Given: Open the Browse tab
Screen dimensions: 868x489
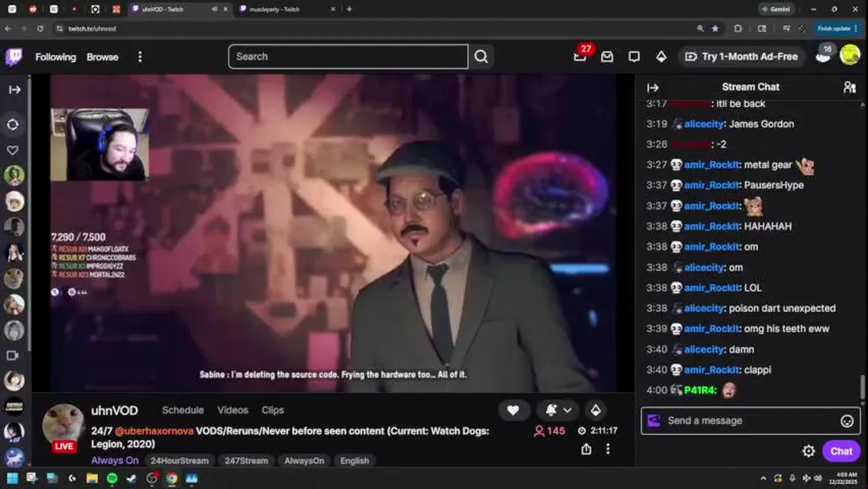Looking at the screenshot, I should [103, 57].
